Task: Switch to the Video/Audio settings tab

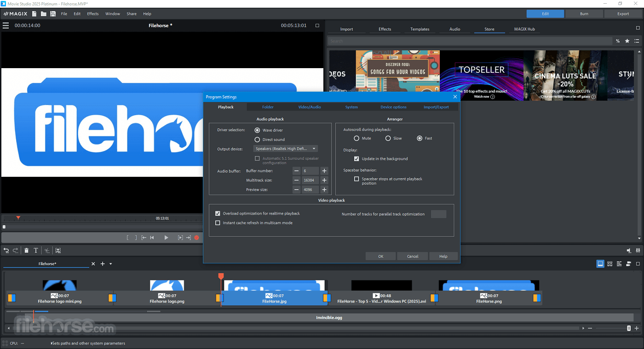Action: [x=310, y=107]
